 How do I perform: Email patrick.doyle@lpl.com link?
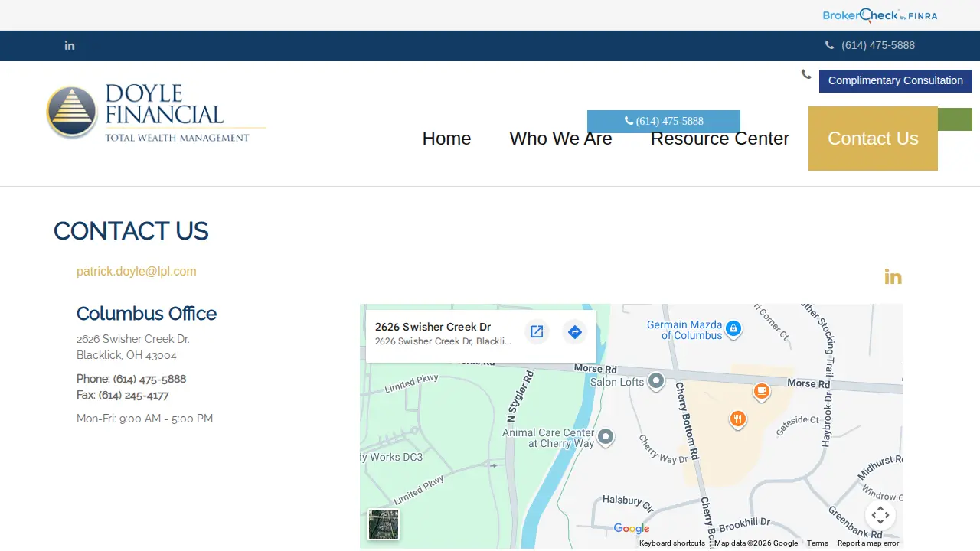[x=136, y=271]
